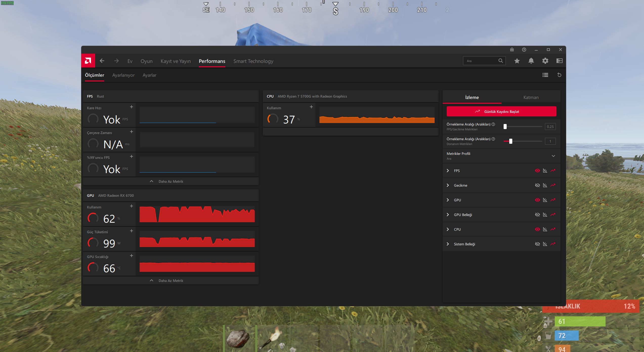Switch to Ayarlanıyor sub-tab

pyautogui.click(x=123, y=75)
